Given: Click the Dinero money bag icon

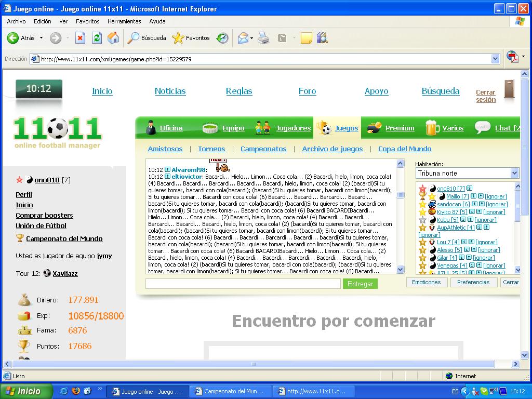Looking at the screenshot, I should (x=24, y=300).
